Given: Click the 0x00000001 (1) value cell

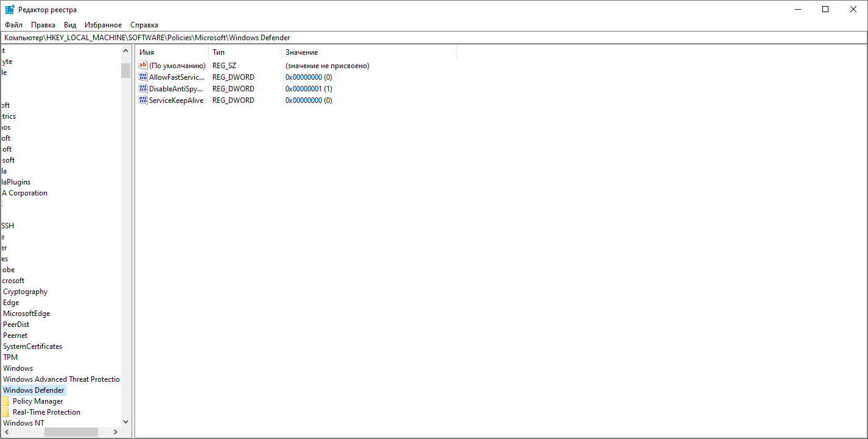Looking at the screenshot, I should (309, 88).
